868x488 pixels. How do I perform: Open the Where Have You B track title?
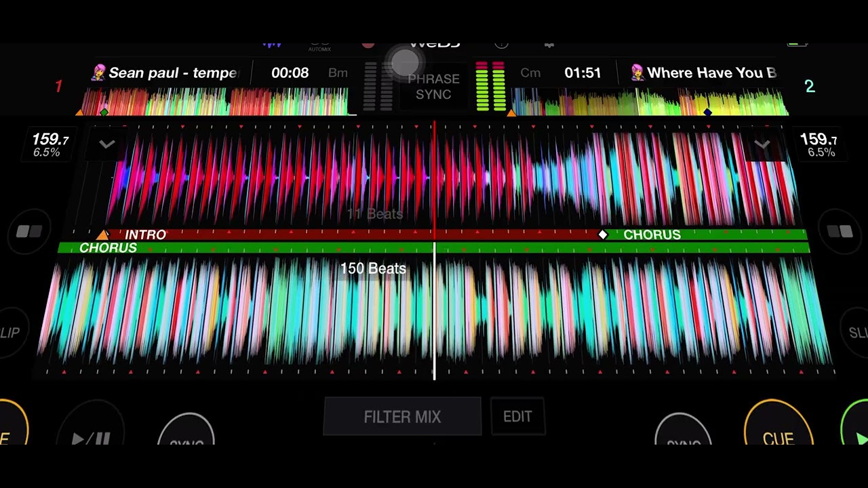711,73
